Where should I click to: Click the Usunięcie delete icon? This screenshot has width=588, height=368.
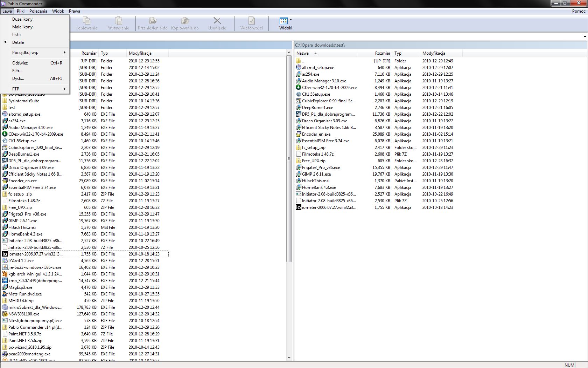[217, 21]
